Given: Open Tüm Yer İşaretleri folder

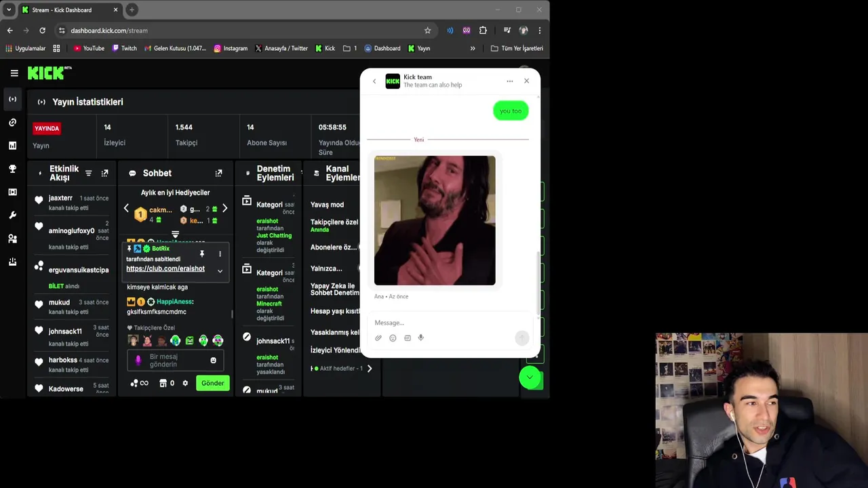Looking at the screenshot, I should point(517,49).
